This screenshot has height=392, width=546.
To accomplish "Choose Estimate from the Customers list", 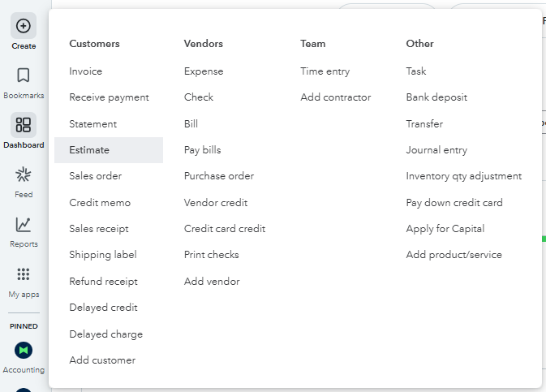I will click(89, 150).
